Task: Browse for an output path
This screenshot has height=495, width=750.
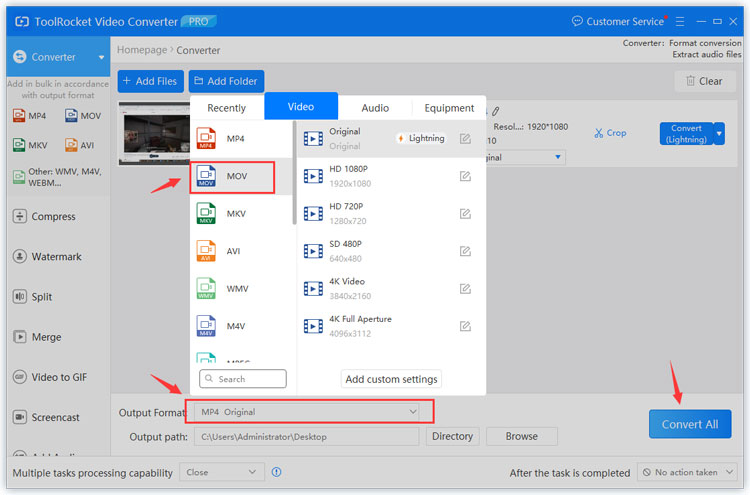Action: click(x=521, y=436)
